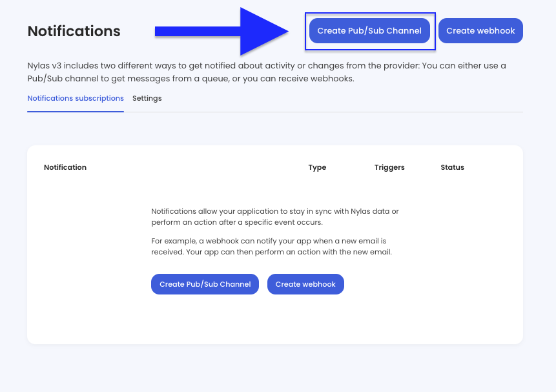Click the gray divider line right of Settings
556x392 pixels.
(x=324, y=112)
